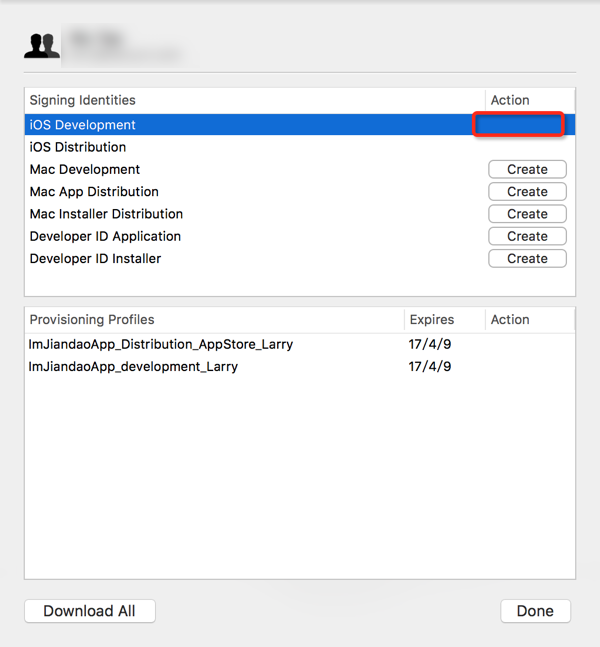
Task: Sort by the Provisioning Profiles column header
Action: click(92, 320)
